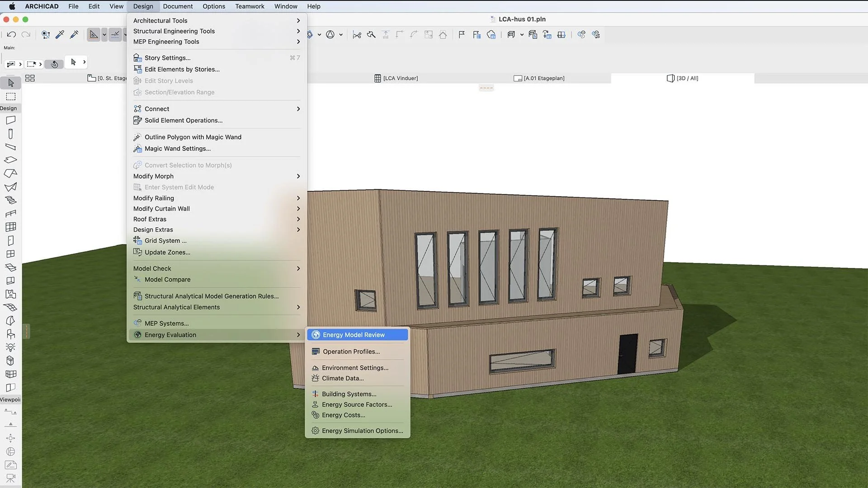This screenshot has width=868, height=488.
Task: Switch to the LCA Vinduer tab
Action: (x=396, y=78)
